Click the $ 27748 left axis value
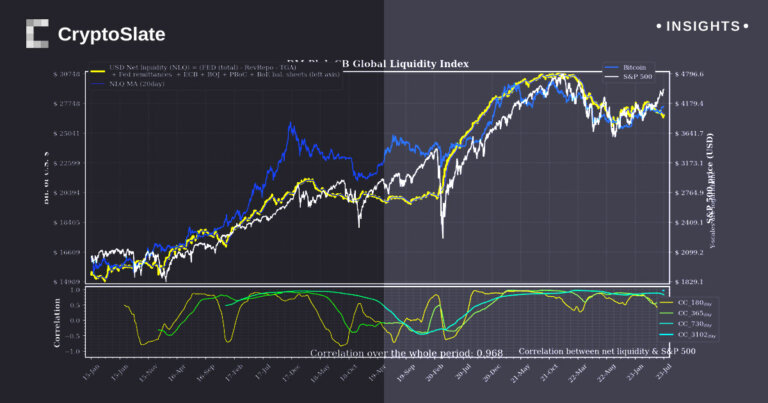 point(67,104)
